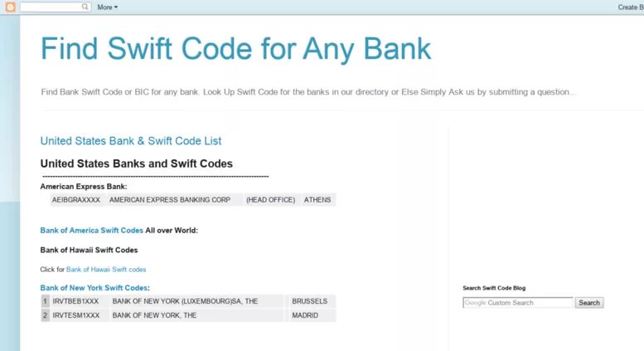
Task: Open the More dropdown menu
Action: click(107, 7)
